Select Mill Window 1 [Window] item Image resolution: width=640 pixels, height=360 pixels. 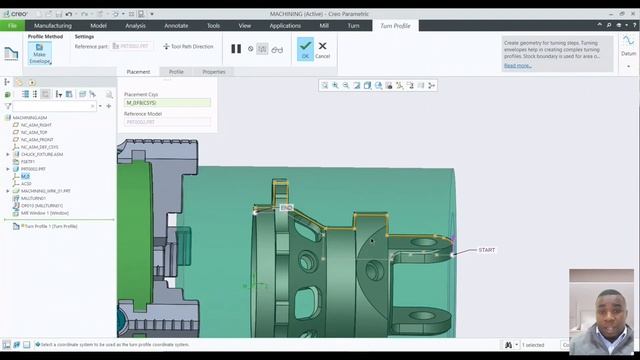tap(44, 213)
